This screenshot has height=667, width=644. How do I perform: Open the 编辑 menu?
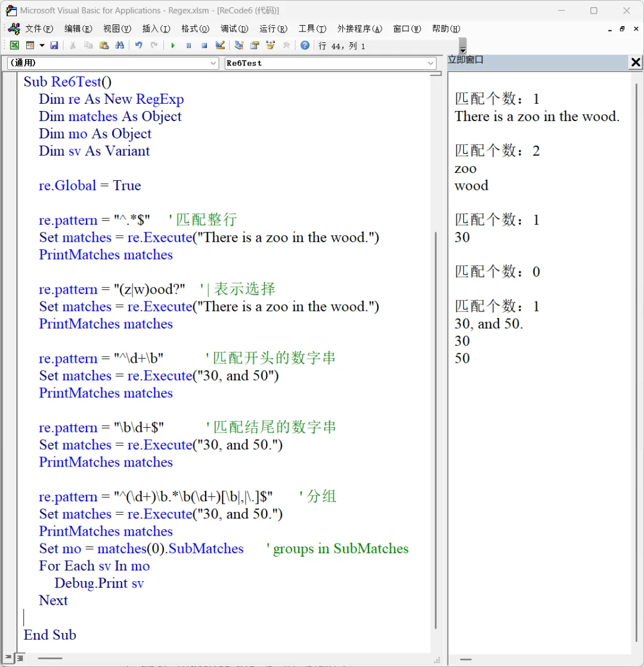click(78, 29)
